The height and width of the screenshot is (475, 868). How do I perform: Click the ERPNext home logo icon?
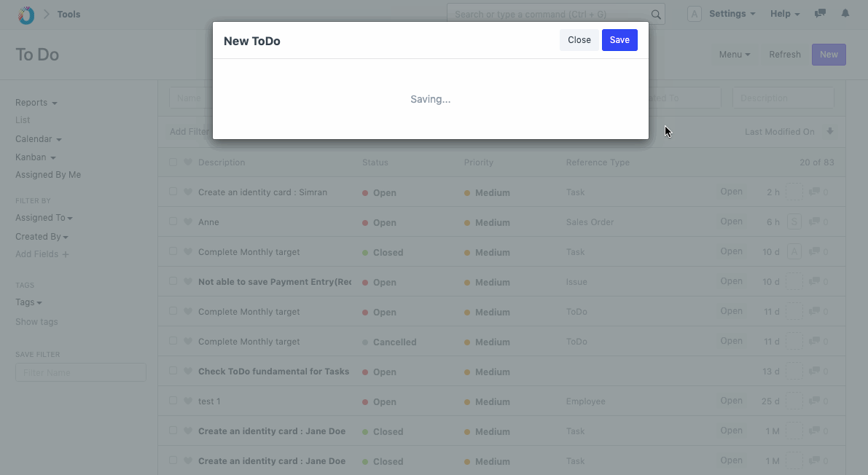pos(26,15)
